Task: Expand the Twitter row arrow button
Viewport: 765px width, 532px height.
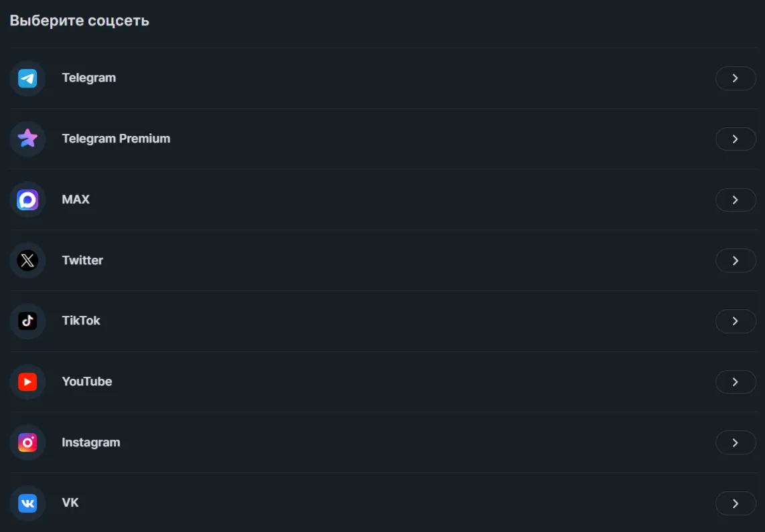Action: pos(736,260)
